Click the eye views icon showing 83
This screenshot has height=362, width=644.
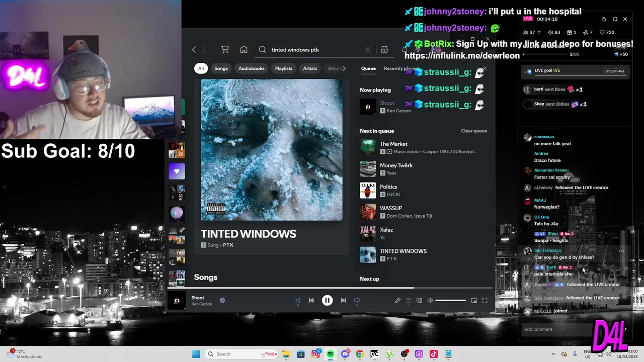click(550, 32)
